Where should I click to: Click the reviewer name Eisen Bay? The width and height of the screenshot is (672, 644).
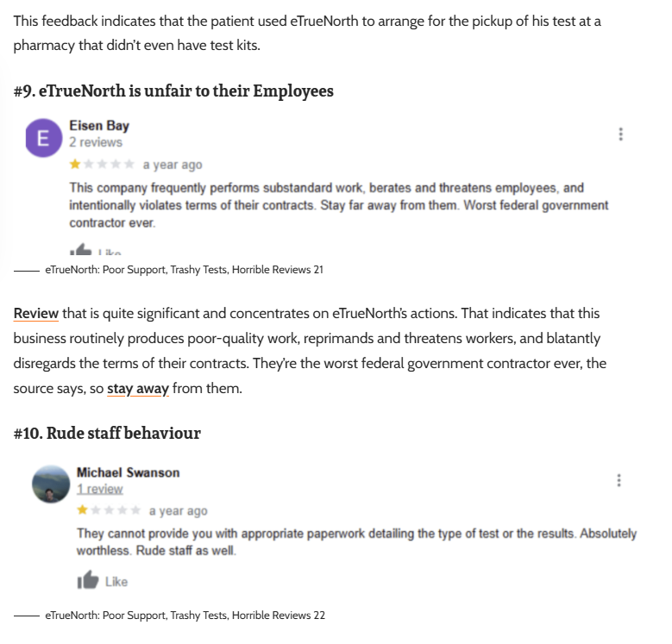(x=99, y=126)
